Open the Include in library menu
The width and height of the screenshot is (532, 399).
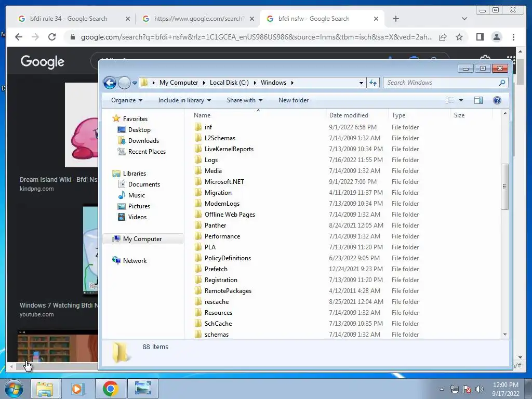pos(184,100)
